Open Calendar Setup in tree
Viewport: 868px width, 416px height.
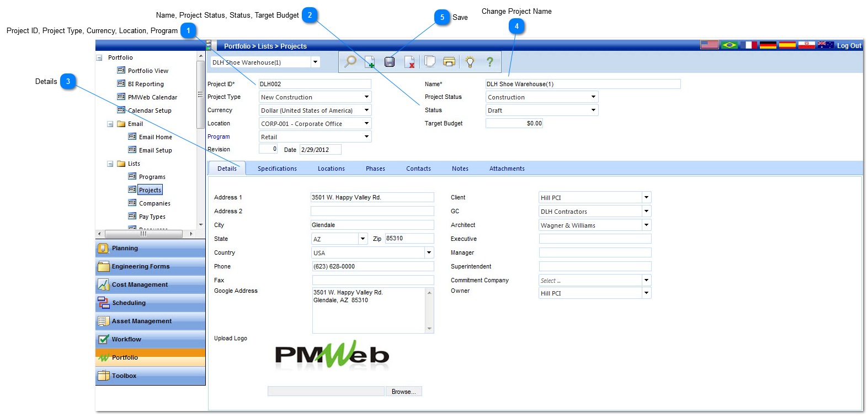click(x=150, y=110)
